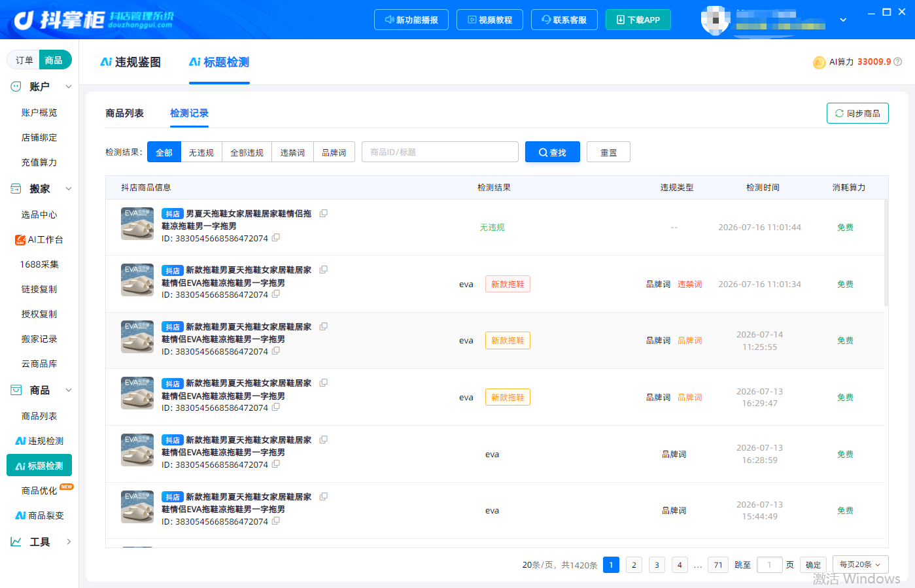Image resolution: width=915 pixels, height=588 pixels.
Task: Click the table vertical scrollbar
Action: pos(886,254)
